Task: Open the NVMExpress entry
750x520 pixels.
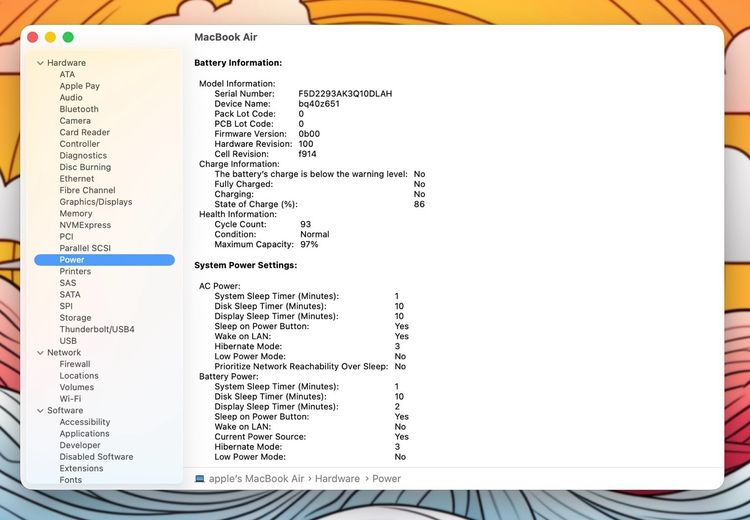Action: pos(85,225)
